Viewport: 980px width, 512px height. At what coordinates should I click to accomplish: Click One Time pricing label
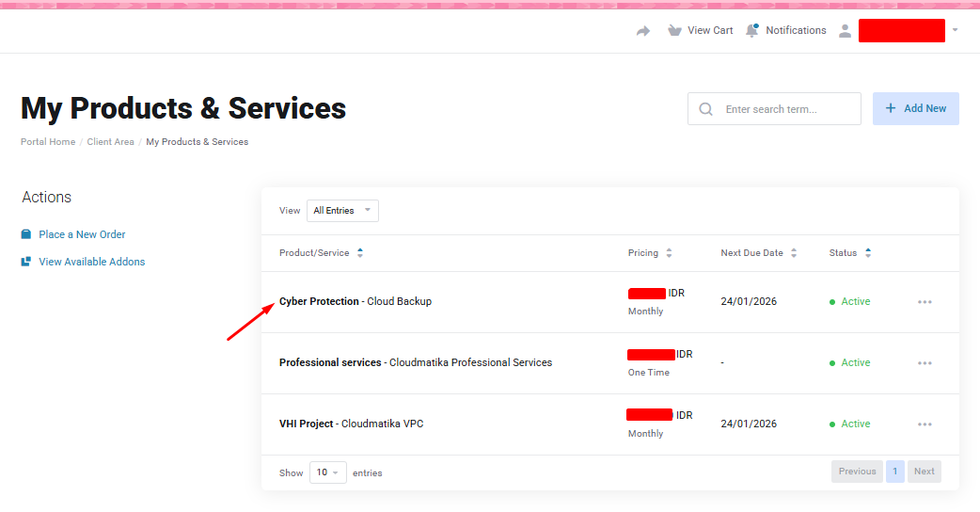649,373
